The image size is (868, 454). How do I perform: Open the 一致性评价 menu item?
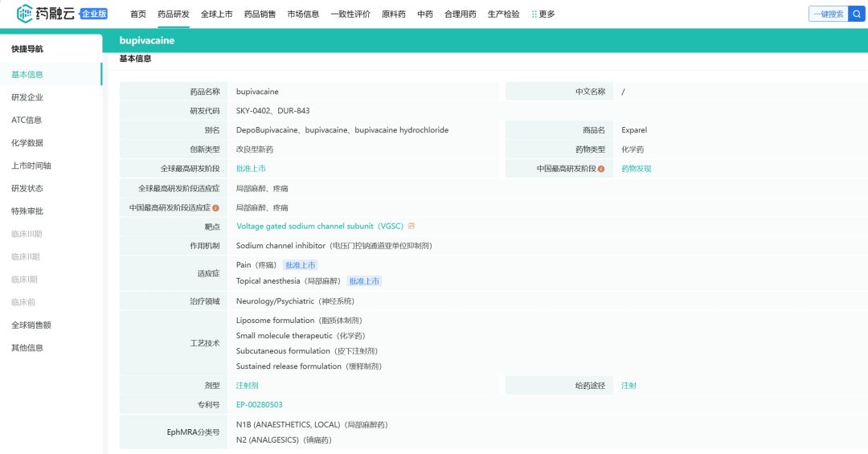[x=350, y=14]
